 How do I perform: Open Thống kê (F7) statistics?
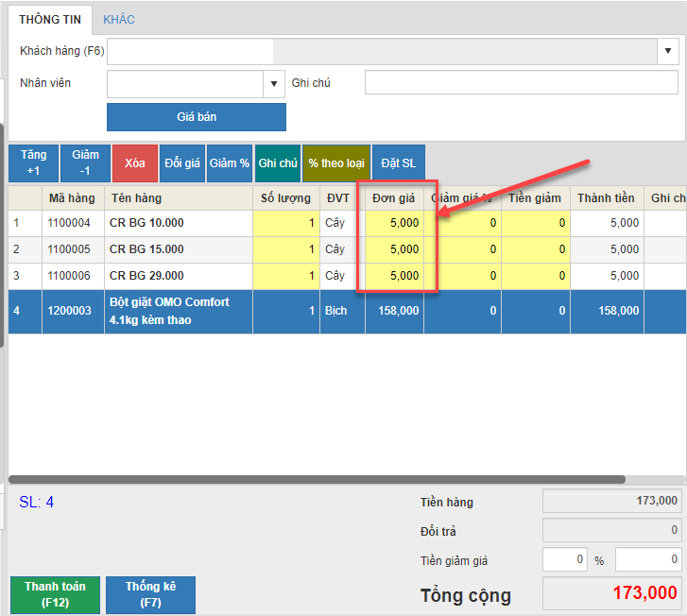150,594
